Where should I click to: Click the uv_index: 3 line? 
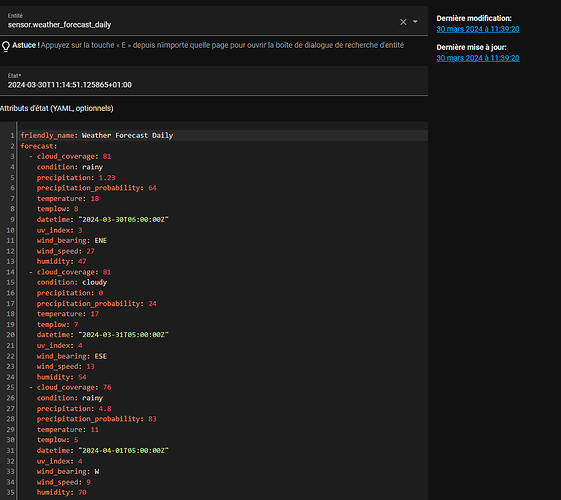59,230
